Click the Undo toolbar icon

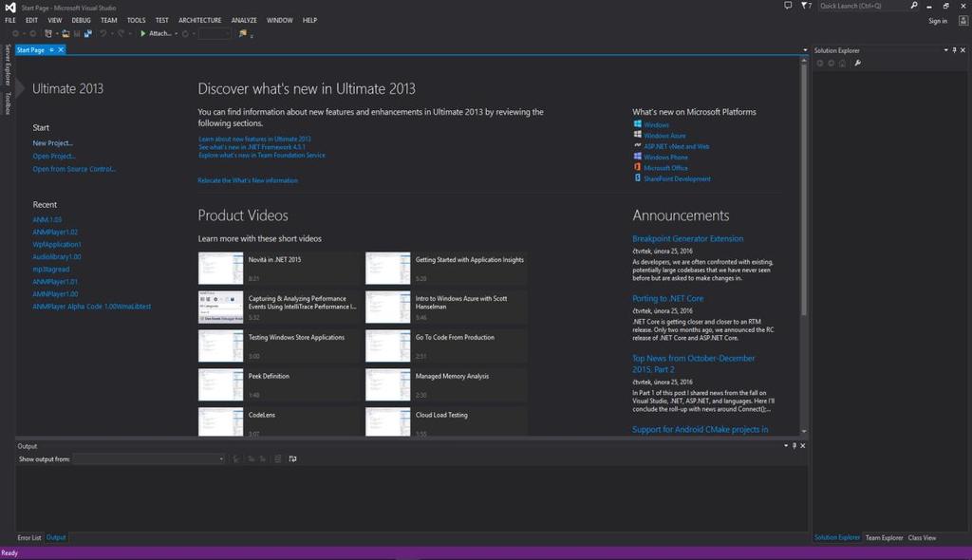click(x=103, y=33)
